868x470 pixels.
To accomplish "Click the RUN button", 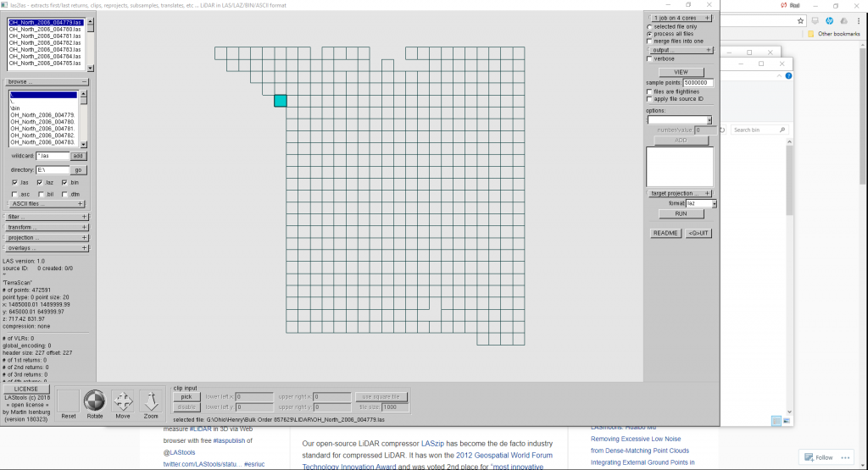I will tap(681, 214).
